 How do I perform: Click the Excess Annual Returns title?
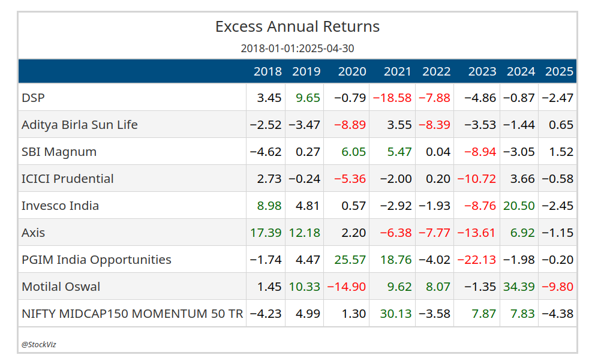tap(297, 26)
